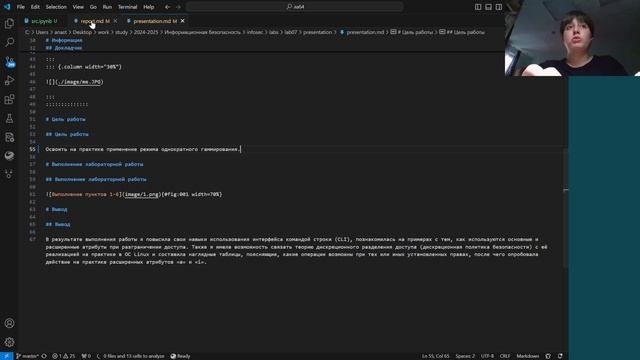Change encoding via UTF-8 indicator
Screen dimensions: 640x360
pos(487,356)
